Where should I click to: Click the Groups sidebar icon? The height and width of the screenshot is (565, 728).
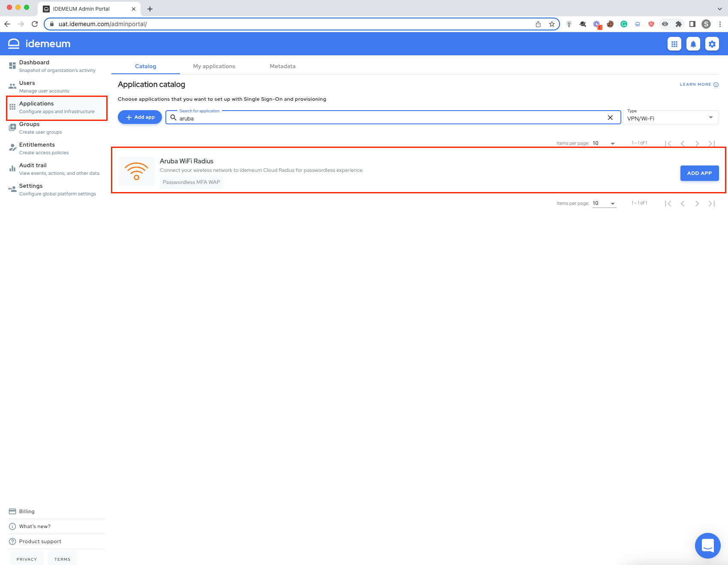click(12, 127)
